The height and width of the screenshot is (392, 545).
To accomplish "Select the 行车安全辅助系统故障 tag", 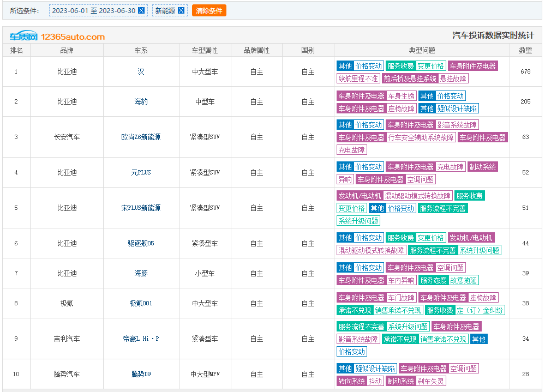I will click(421, 137).
